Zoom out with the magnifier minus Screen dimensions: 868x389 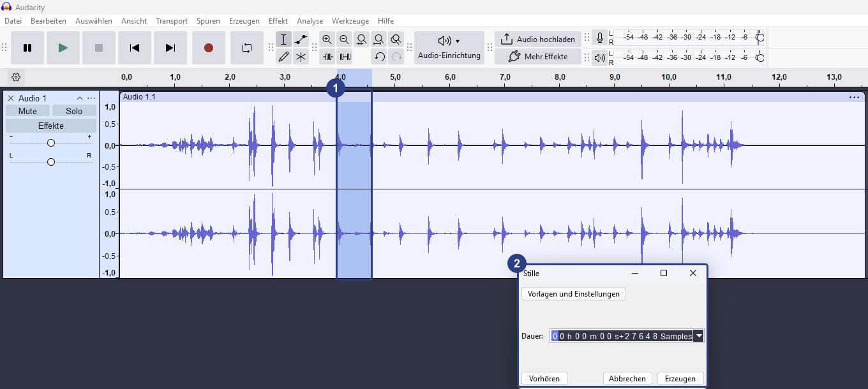[345, 40]
